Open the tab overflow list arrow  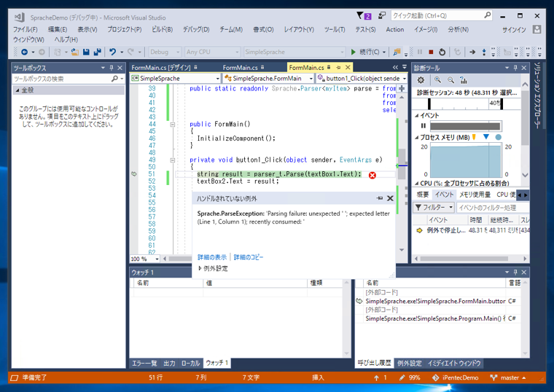pos(405,67)
